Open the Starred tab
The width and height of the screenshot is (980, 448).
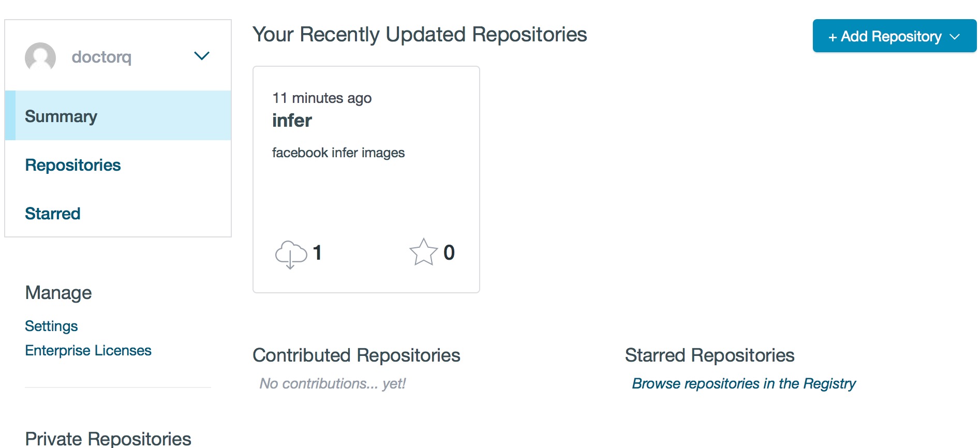53,214
